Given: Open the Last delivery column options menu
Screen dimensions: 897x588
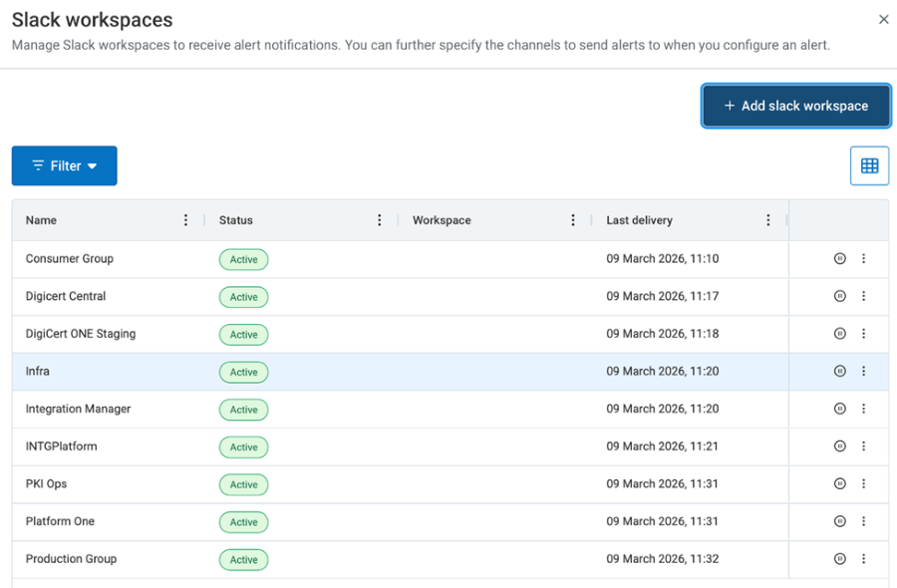Looking at the screenshot, I should tap(767, 220).
